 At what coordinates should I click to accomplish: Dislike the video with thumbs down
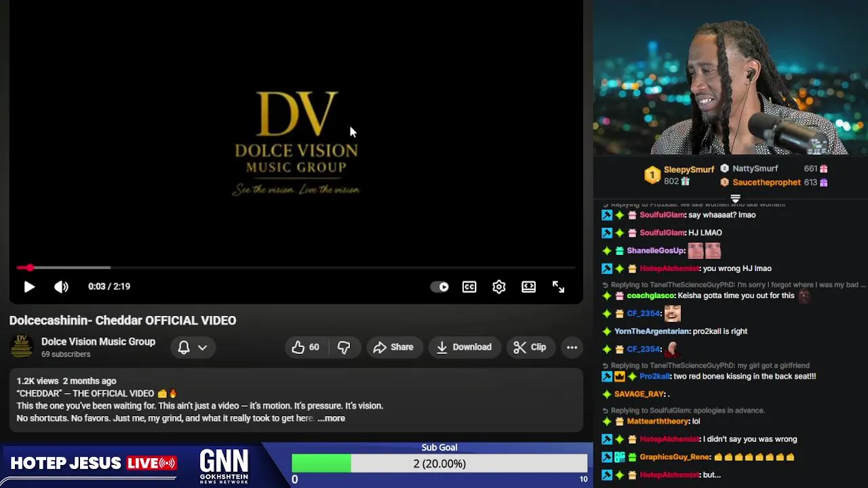tap(344, 347)
